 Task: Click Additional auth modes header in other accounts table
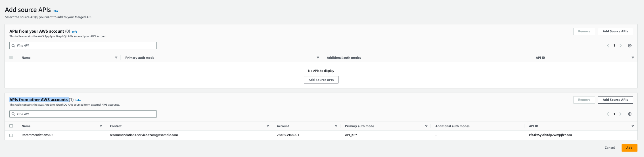(x=452, y=126)
